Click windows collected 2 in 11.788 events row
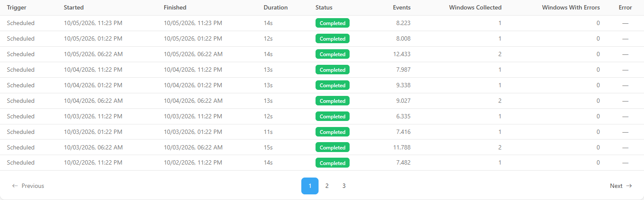 (500, 148)
